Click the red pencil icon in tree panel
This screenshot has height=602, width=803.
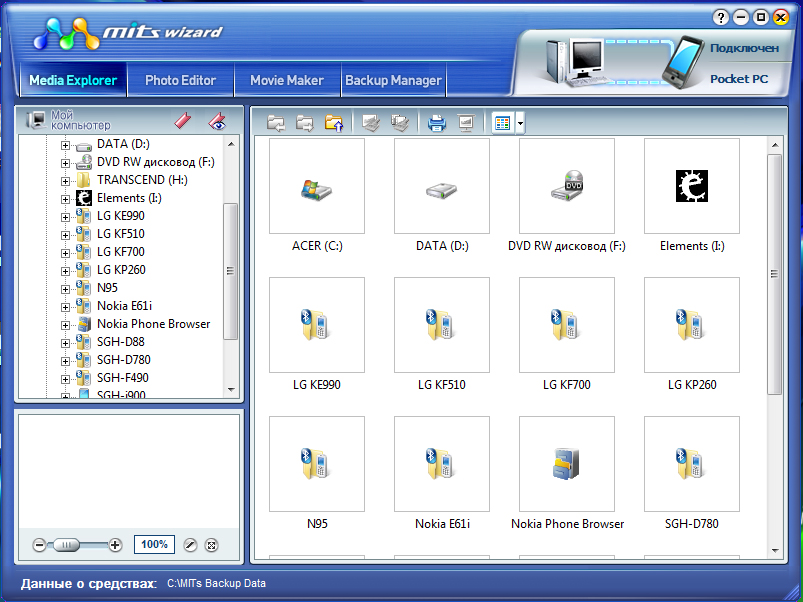coord(183,121)
